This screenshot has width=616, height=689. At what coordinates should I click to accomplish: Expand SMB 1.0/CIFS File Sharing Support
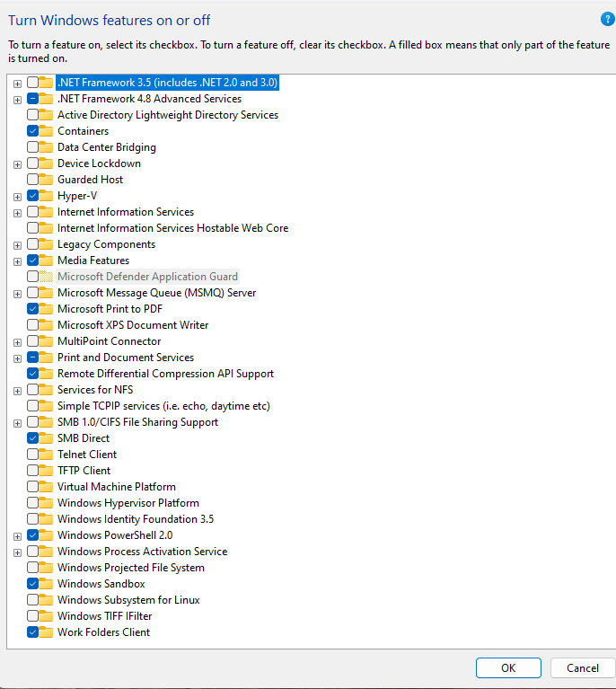point(17,423)
